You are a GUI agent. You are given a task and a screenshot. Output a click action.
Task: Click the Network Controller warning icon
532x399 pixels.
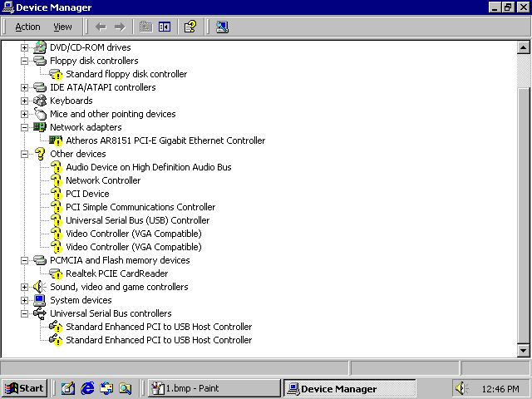pyautogui.click(x=56, y=180)
